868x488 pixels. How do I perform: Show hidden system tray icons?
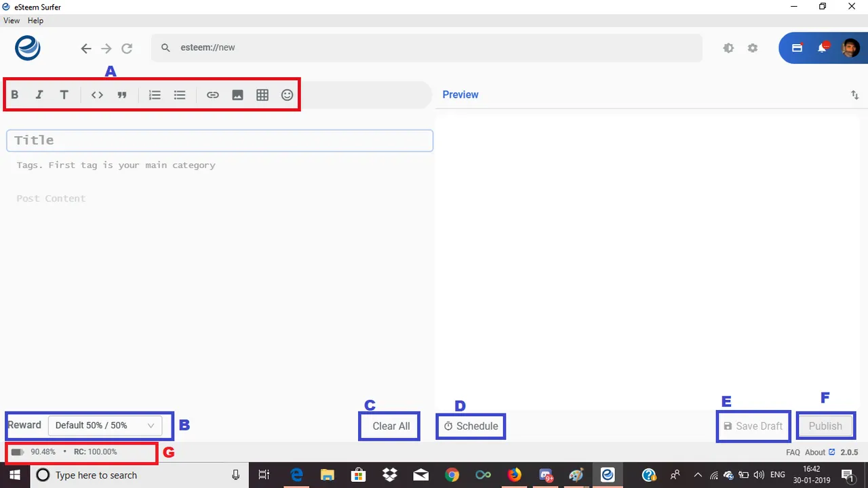[x=698, y=475]
